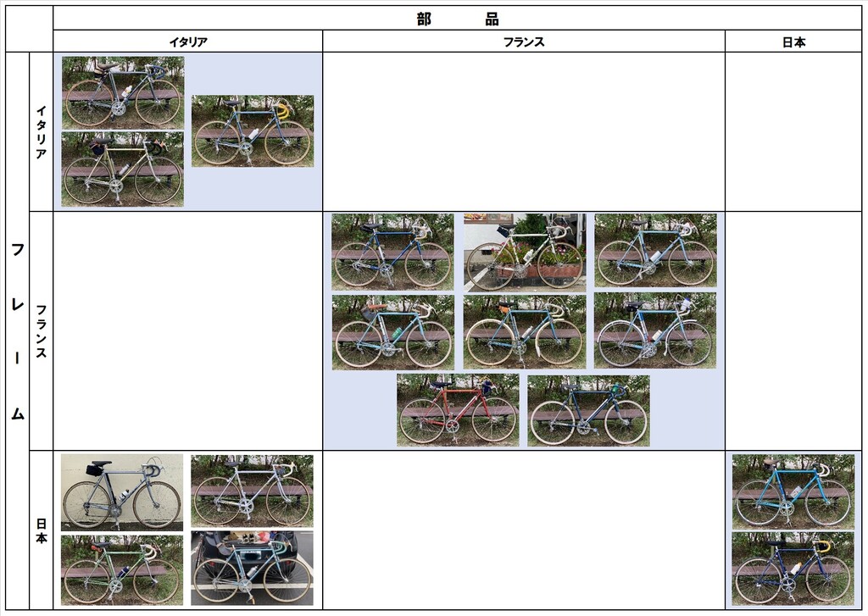Select the イタリア column header
The width and height of the screenshot is (868, 616).
pos(187,42)
